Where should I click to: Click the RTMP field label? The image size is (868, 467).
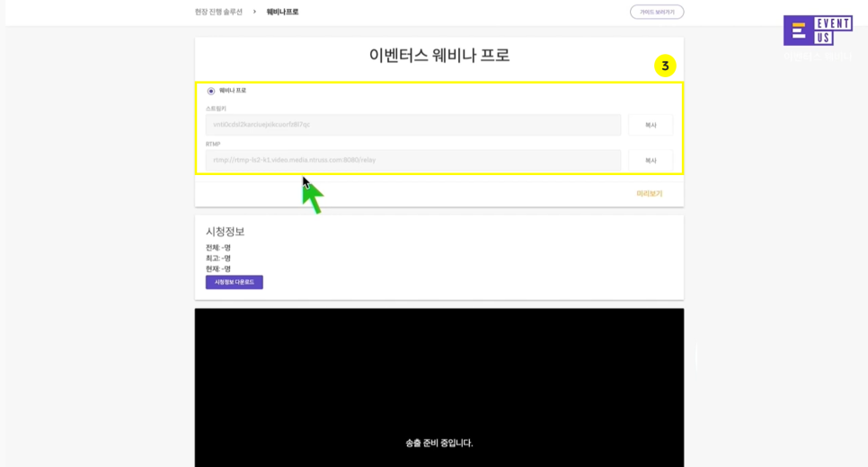[x=213, y=144]
